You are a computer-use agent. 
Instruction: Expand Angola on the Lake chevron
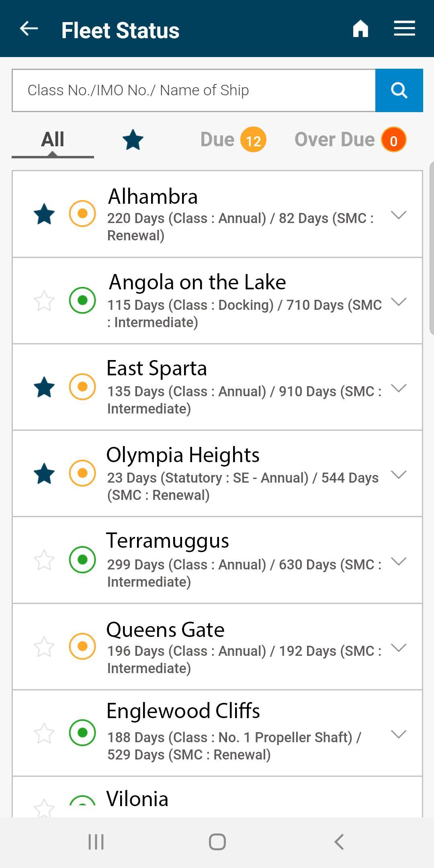(x=399, y=302)
